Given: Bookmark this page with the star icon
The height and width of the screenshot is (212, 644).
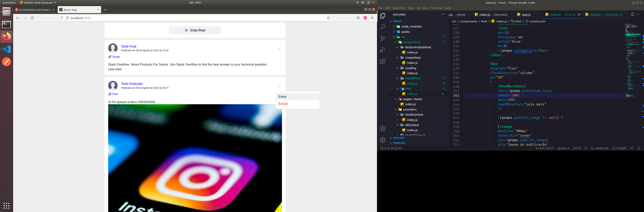Looking at the screenshot, I should point(328,18).
